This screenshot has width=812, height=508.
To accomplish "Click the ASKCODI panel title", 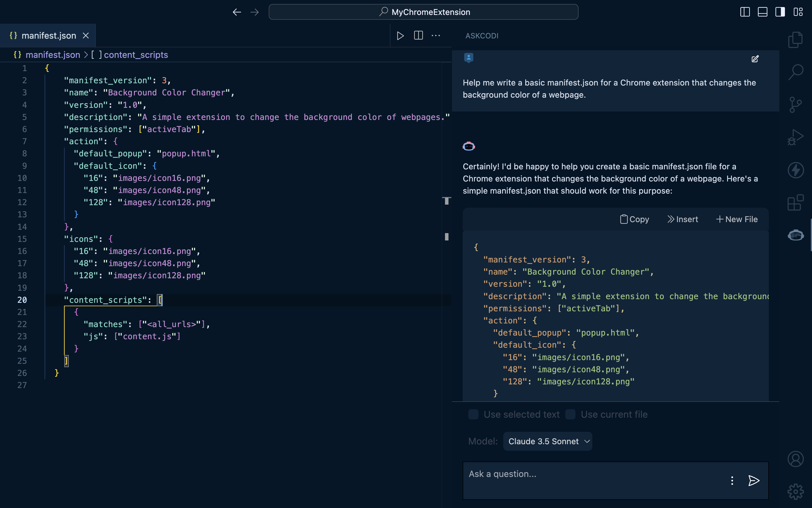I will coord(482,36).
